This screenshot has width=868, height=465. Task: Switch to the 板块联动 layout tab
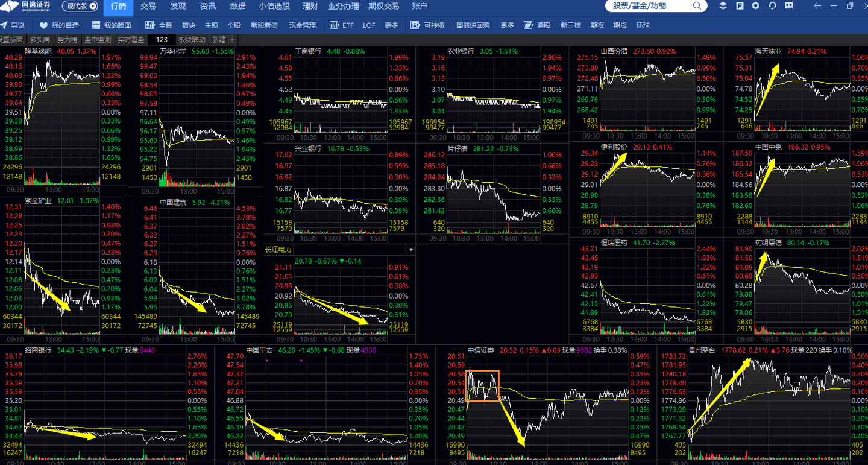coord(192,39)
